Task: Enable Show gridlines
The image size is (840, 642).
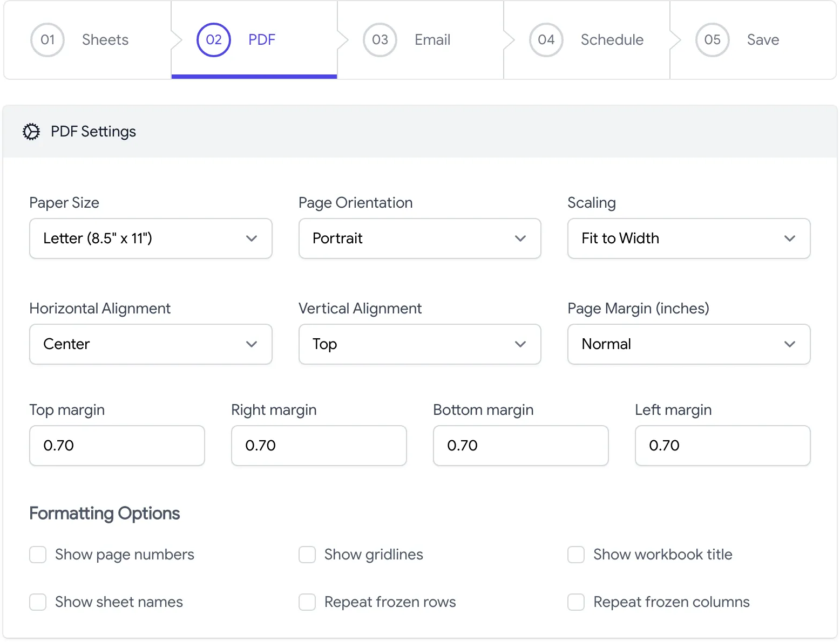Action: tap(307, 555)
